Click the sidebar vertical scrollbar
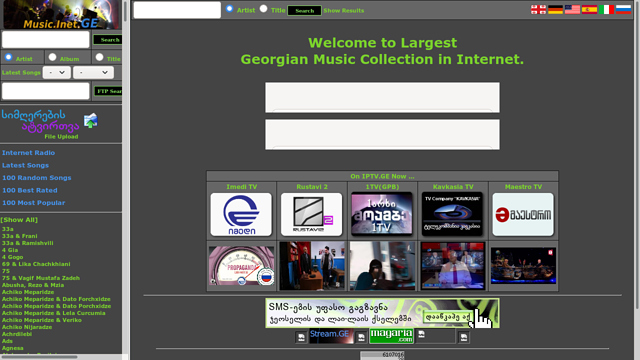 click(x=125, y=11)
